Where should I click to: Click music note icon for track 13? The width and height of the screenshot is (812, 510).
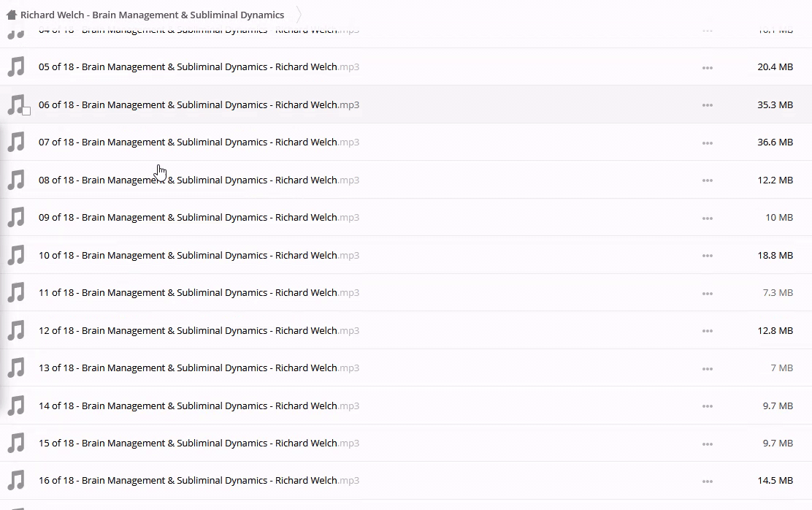point(15,368)
